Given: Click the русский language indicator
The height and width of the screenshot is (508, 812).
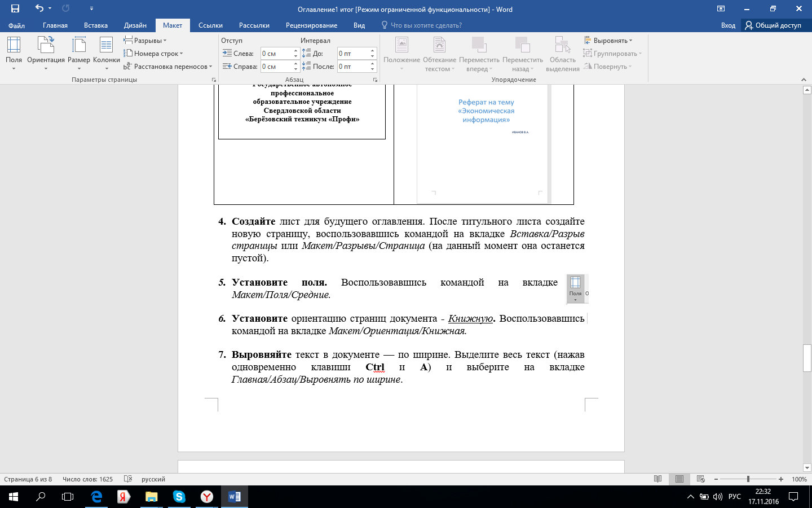Looking at the screenshot, I should 153,479.
